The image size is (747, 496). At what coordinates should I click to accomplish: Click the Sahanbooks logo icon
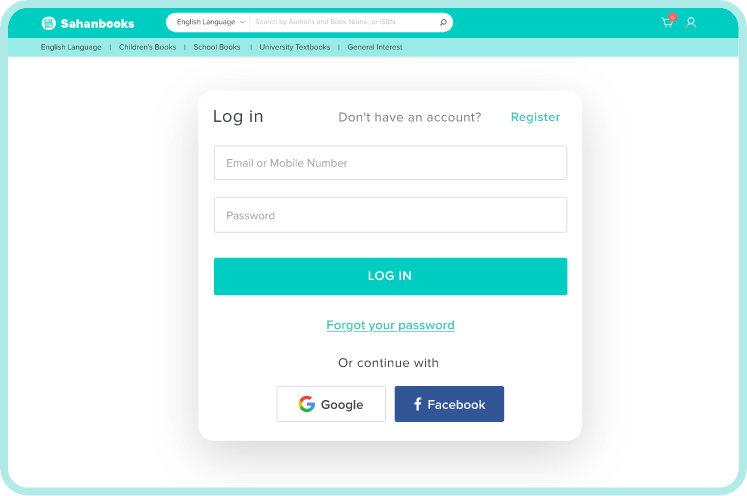pos(48,23)
